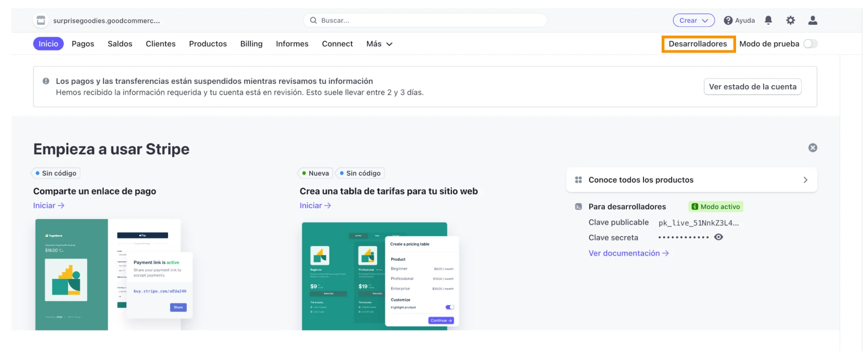Click the payment link preview thumbnail

tap(114, 274)
